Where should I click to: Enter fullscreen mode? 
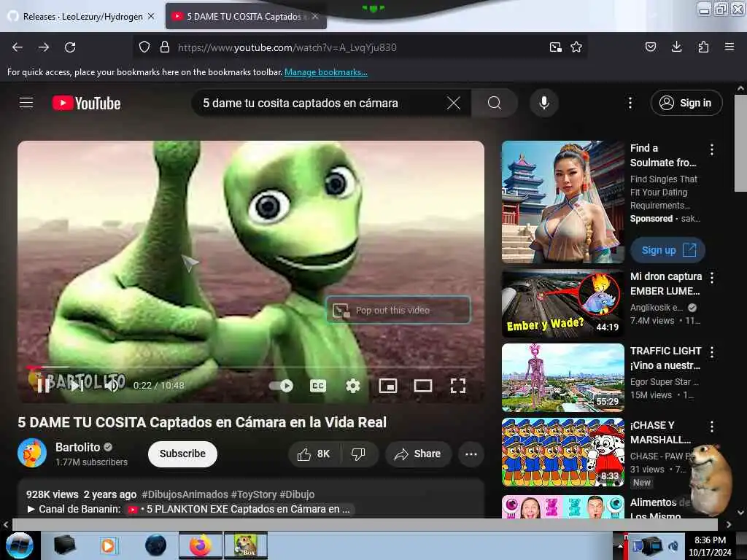458,386
